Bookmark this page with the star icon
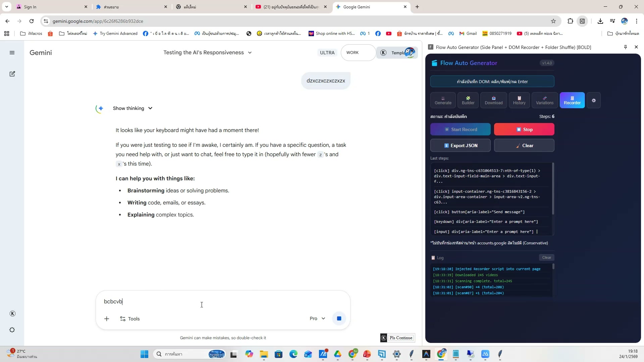Viewport: 644px width, 362px height. 553,21
